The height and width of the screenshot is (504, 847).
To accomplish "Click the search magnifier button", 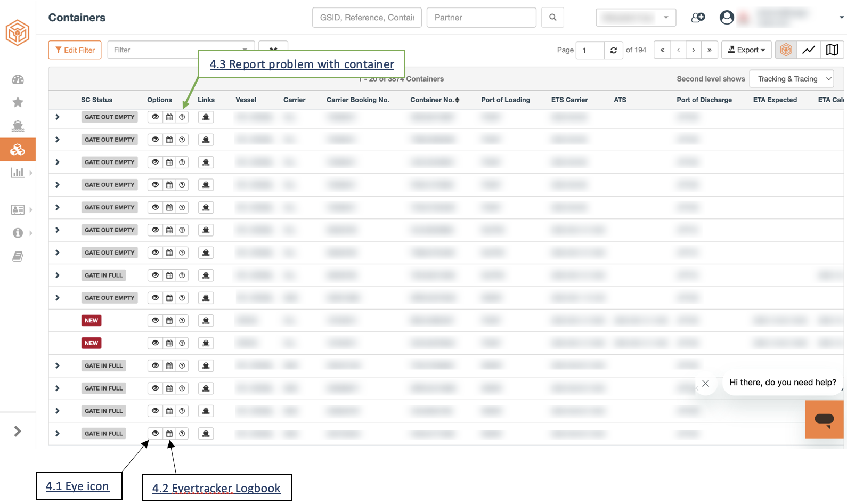I will 552,18.
